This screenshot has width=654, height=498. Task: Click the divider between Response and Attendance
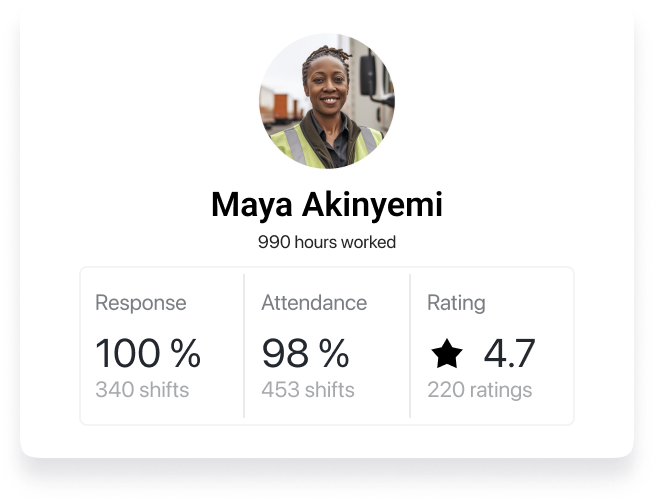click(244, 346)
